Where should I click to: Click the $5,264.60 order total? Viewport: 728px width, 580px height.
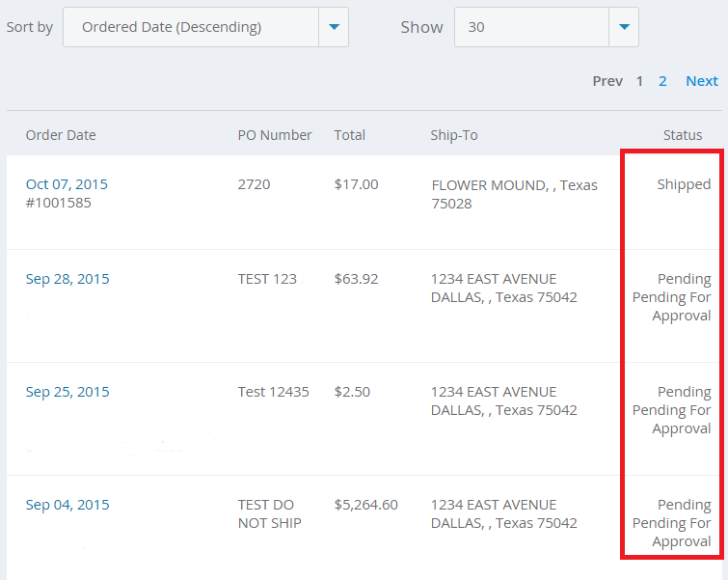tap(365, 505)
